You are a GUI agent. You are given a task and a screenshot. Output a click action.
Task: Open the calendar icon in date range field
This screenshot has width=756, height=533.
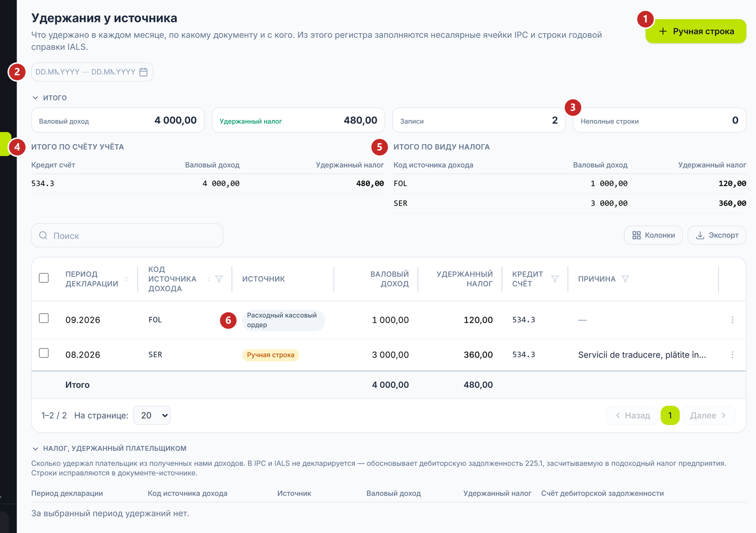pos(144,72)
